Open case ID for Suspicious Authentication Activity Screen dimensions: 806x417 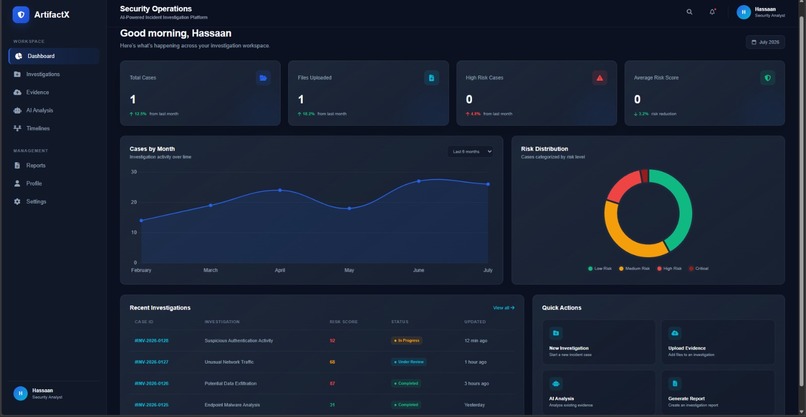pos(152,340)
